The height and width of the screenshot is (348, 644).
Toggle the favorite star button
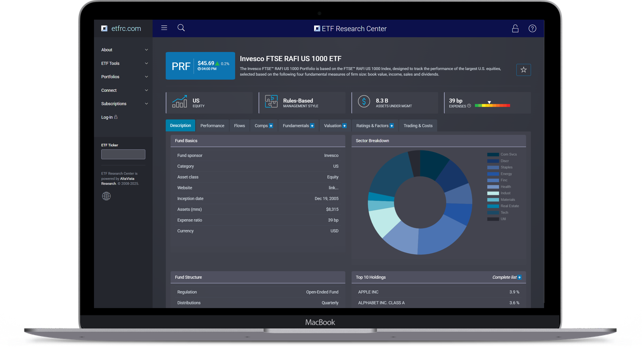click(523, 70)
